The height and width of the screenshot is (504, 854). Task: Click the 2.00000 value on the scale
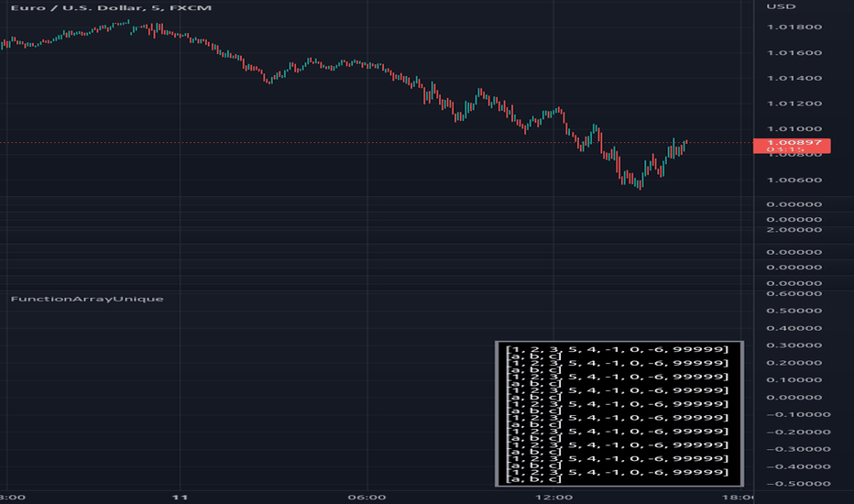pyautogui.click(x=794, y=230)
